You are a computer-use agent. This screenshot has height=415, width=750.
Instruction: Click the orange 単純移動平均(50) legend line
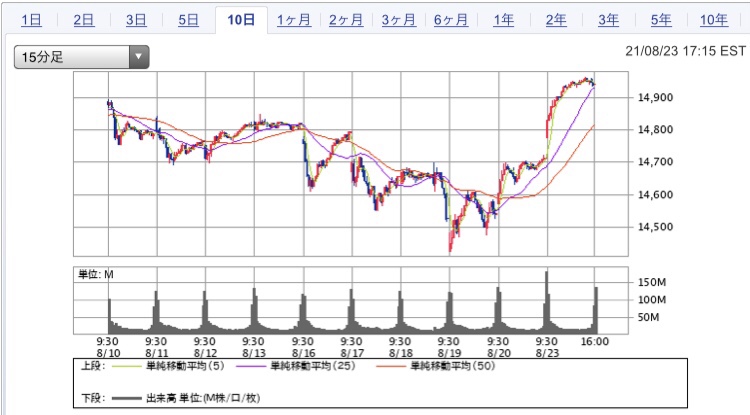[391, 367]
